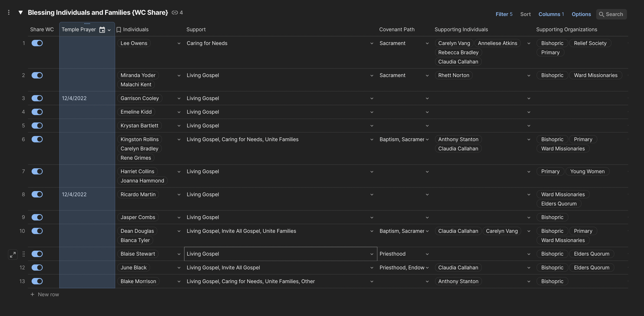The height and width of the screenshot is (316, 644).
Task: Disable Share WC switch for Blake Morrison
Action: click(37, 281)
